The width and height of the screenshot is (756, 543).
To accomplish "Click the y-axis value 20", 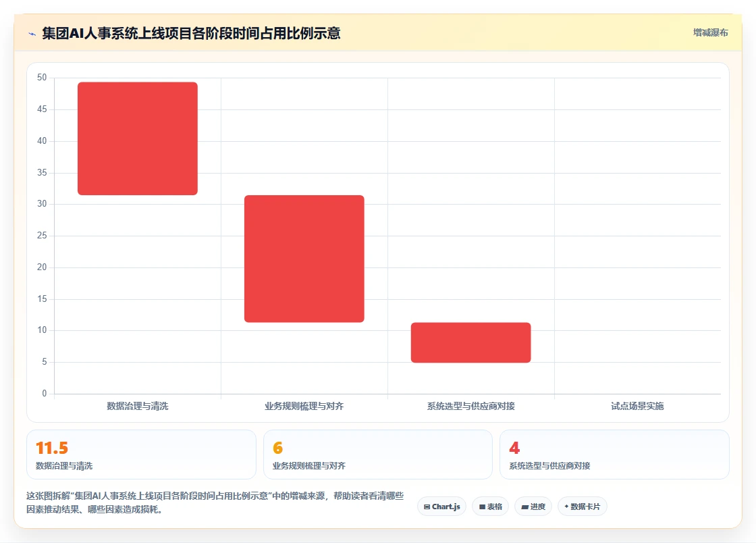I will [x=42, y=267].
